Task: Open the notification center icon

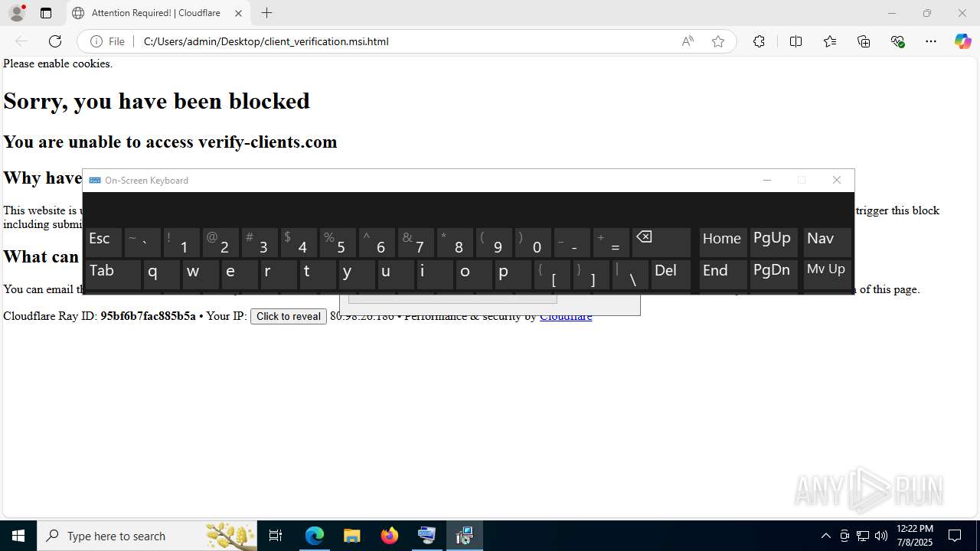Action: (955, 536)
